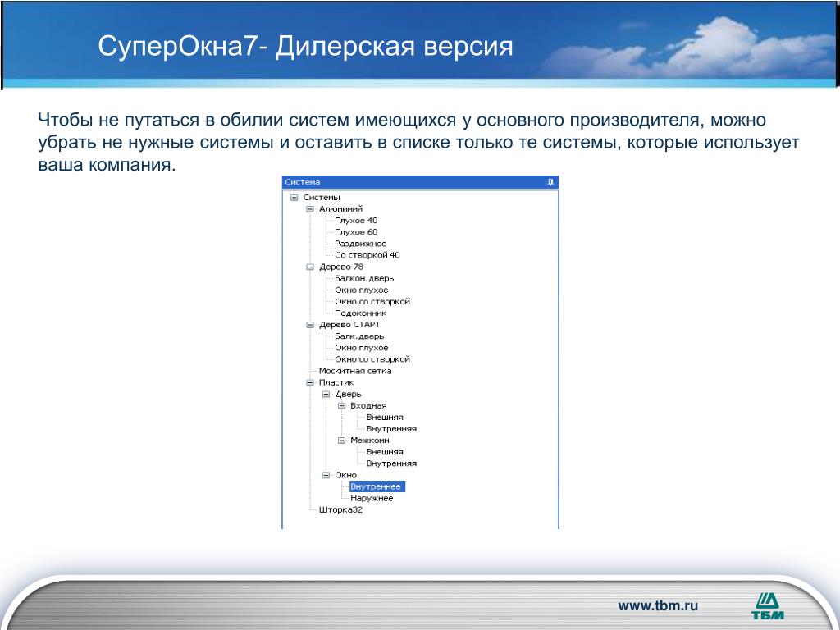Collapse the Дерево СТАРТ branch
The image size is (840, 630).
click(x=309, y=325)
